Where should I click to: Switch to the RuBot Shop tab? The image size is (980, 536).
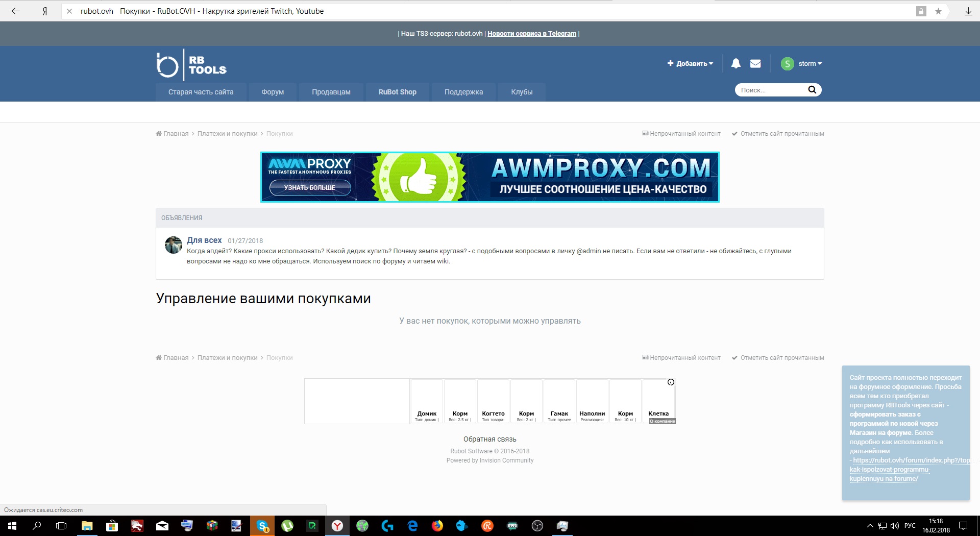397,92
